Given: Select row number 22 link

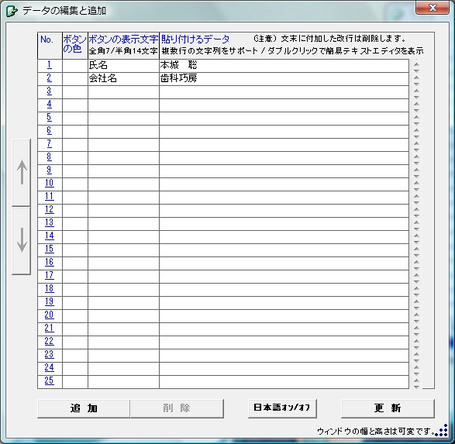Looking at the screenshot, I should (49, 341).
